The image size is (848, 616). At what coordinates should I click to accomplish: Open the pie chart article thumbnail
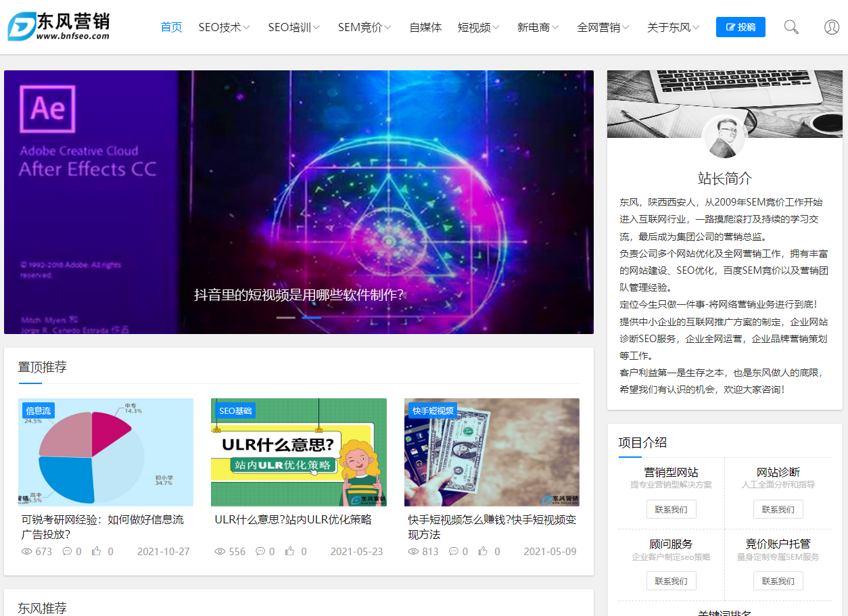click(105, 452)
